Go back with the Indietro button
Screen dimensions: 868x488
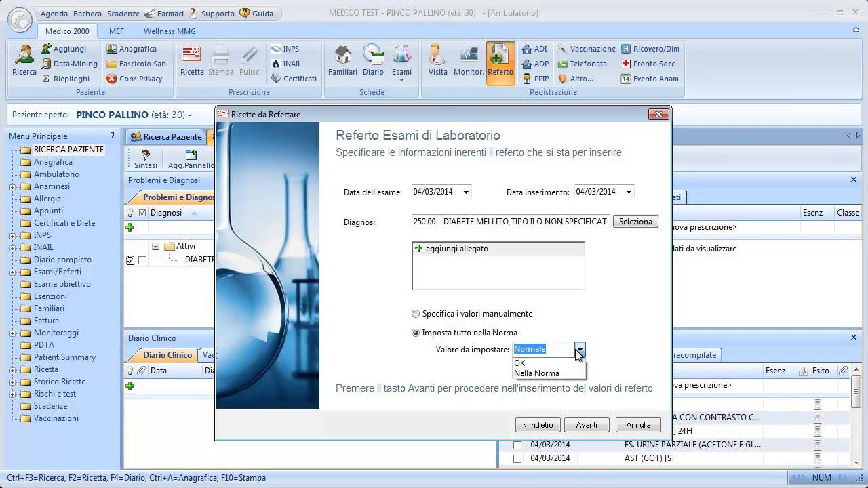[538, 425]
